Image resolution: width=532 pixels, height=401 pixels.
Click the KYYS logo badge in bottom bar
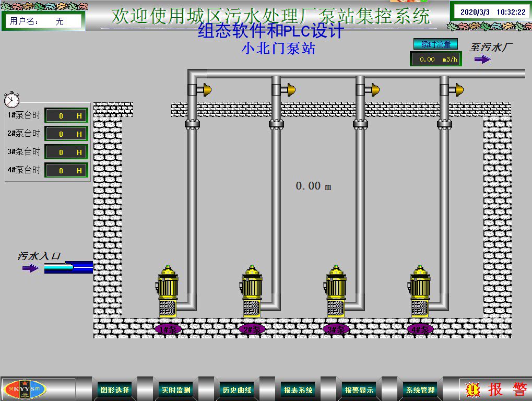click(25, 389)
